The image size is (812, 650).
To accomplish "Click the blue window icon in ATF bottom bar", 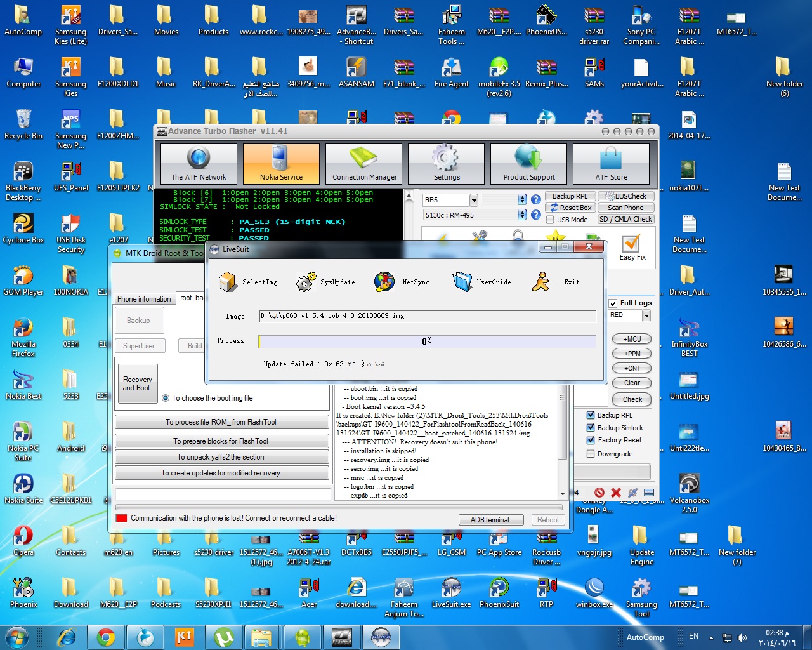I will coord(649,493).
